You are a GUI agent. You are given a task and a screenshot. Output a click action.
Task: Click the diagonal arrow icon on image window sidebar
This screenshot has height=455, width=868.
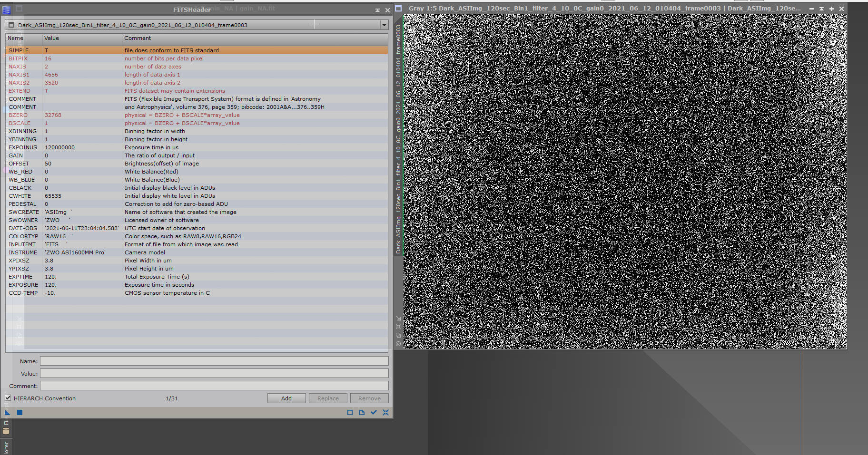398,318
